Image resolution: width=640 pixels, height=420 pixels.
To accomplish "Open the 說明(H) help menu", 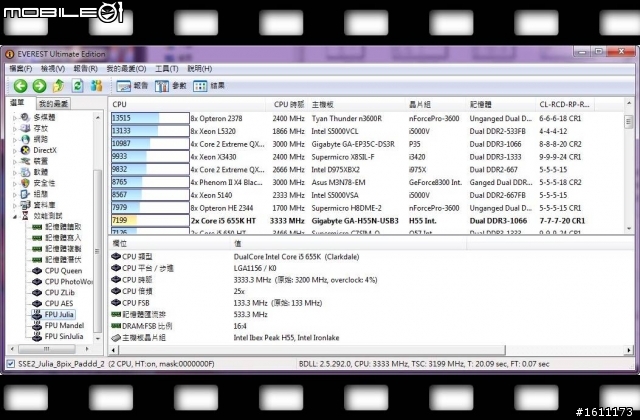I will coord(200,69).
